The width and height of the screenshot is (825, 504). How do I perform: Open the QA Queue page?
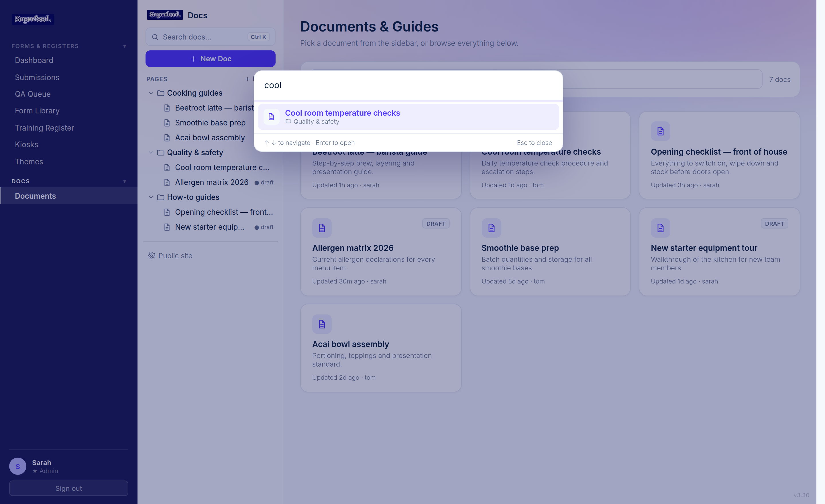[69, 94]
